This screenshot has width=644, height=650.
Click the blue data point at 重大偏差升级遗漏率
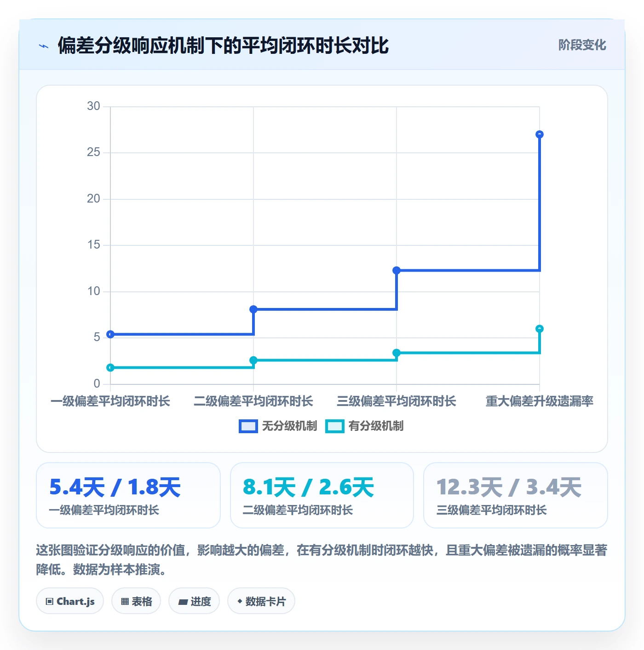pyautogui.click(x=540, y=134)
